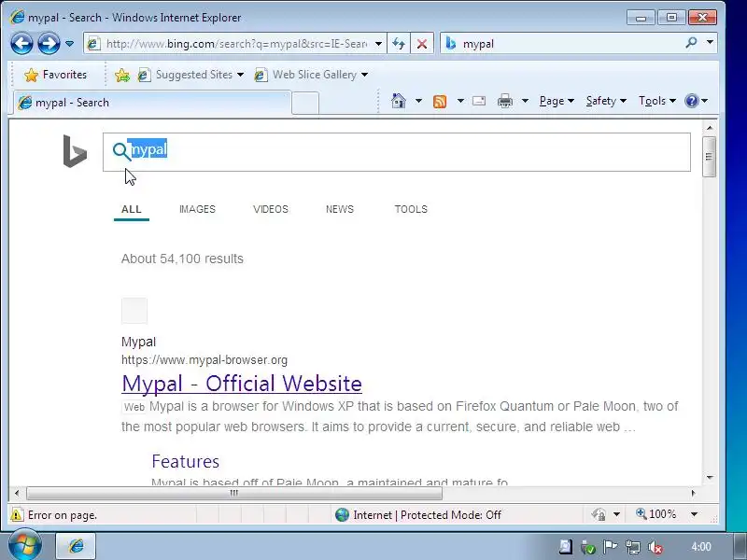Select the ALL results tab
The width and height of the screenshot is (747, 560).
[x=132, y=209]
